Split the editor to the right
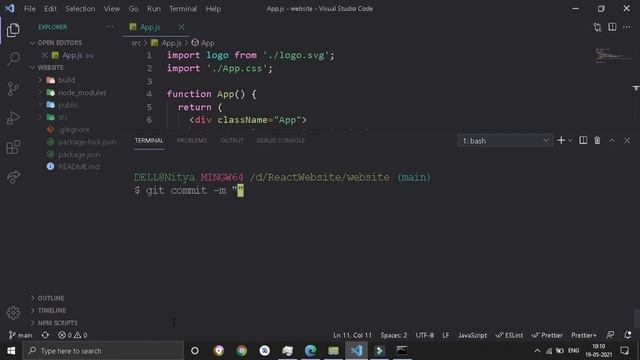The width and height of the screenshot is (640, 360). pyautogui.click(x=612, y=27)
